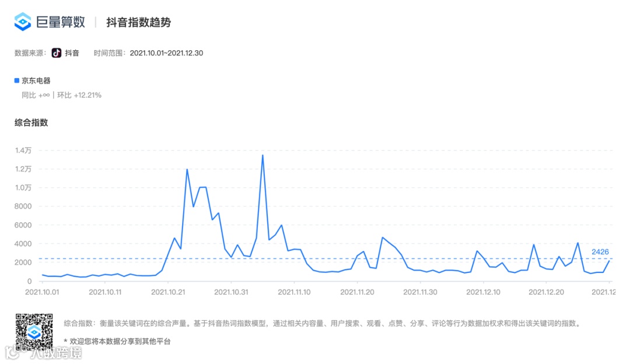Click the 2021.10.31 x-axis date
Image resolution: width=630 pixels, height=364 pixels.
point(231,292)
